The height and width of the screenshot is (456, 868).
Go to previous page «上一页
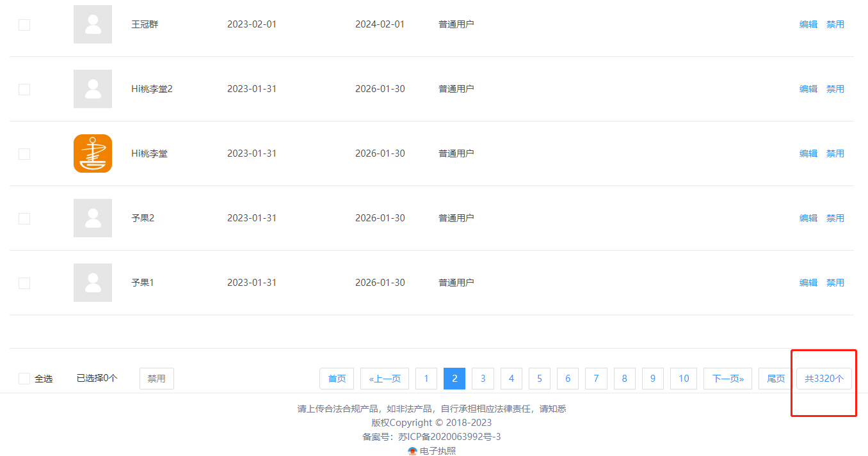[385, 379]
